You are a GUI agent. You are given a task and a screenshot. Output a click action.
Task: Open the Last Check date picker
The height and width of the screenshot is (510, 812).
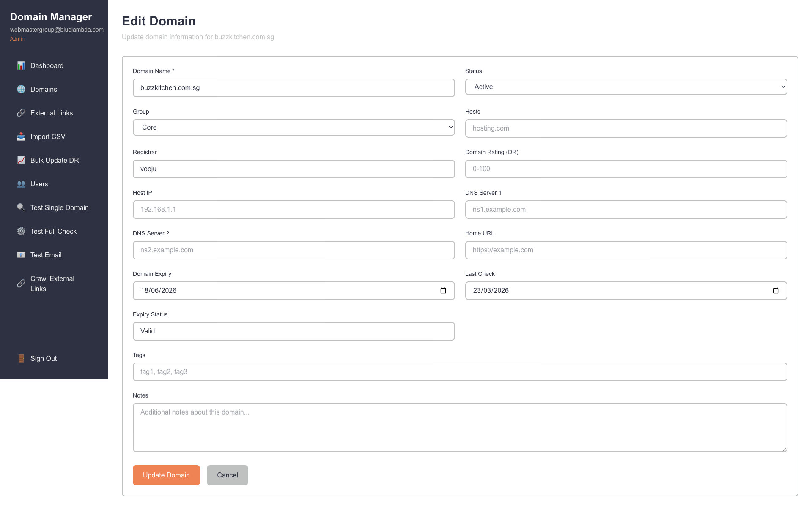click(776, 290)
